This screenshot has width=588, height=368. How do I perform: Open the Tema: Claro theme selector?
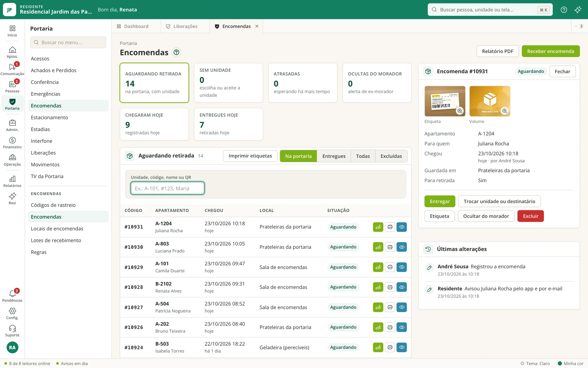(x=535, y=363)
